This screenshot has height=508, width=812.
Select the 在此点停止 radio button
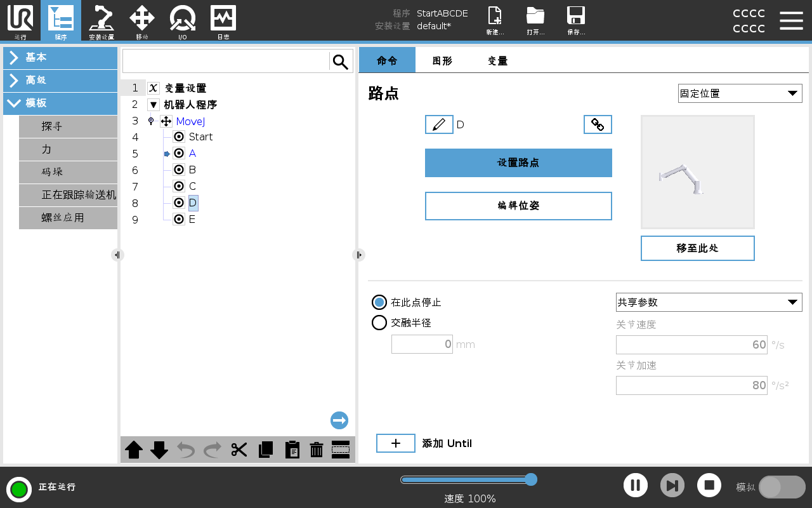click(x=379, y=302)
